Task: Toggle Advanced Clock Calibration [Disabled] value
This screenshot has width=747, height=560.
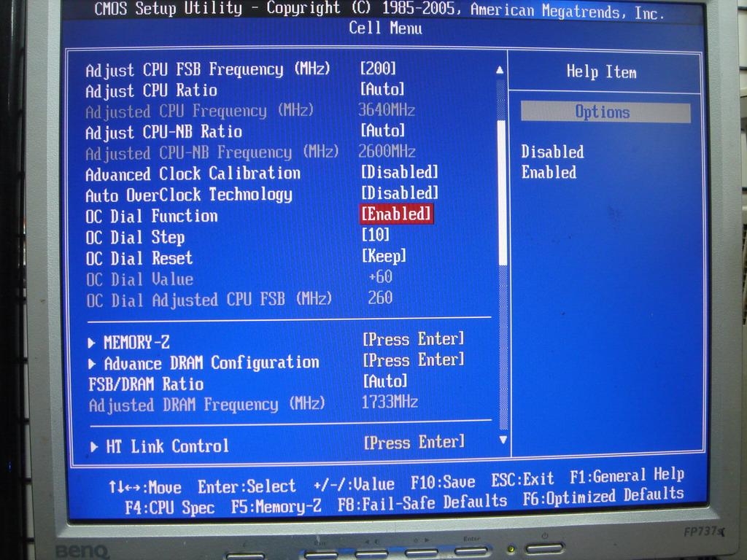Action: click(399, 172)
